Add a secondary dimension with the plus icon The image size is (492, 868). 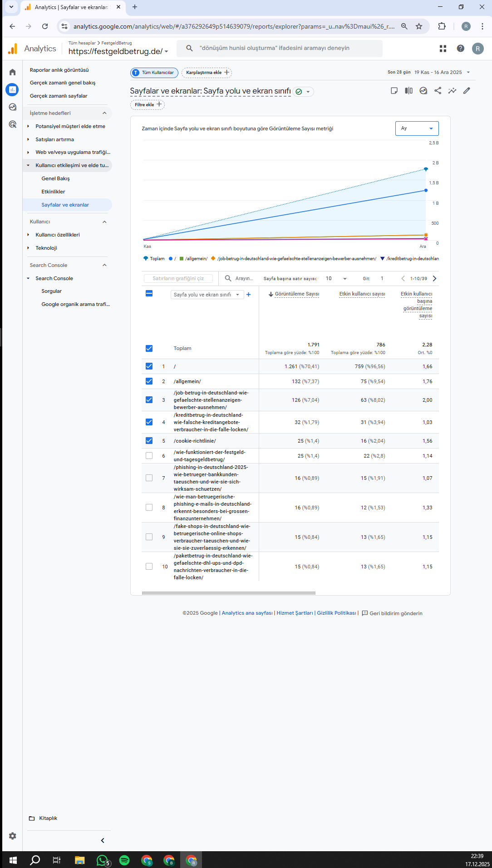tap(248, 295)
